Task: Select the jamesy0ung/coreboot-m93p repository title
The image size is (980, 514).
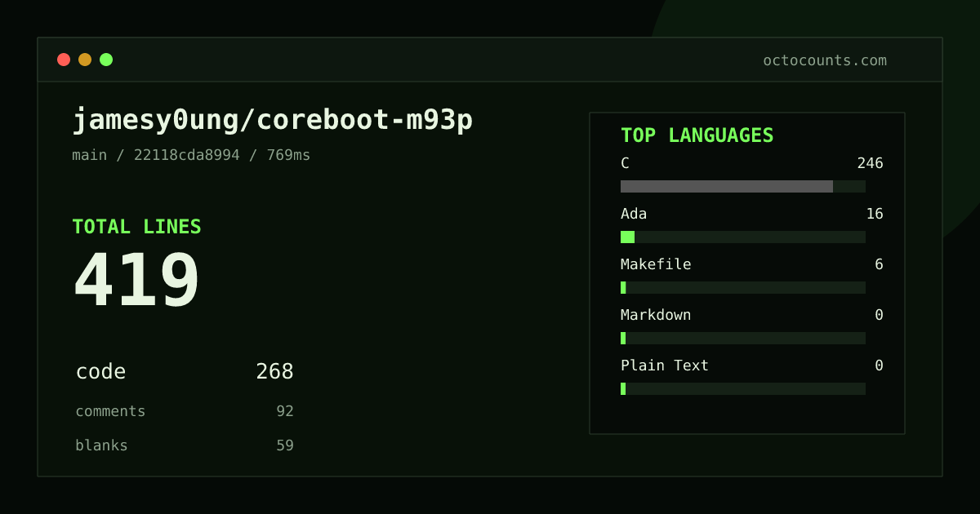Action: coord(273,120)
